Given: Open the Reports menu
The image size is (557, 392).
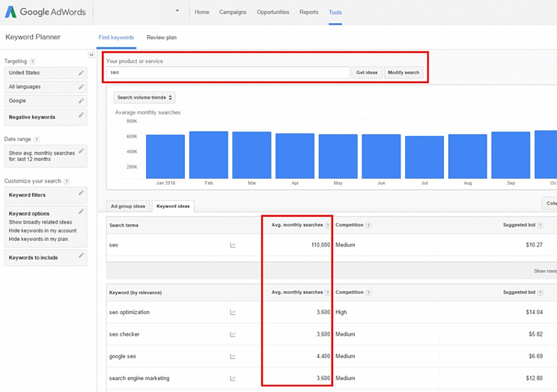Looking at the screenshot, I should point(308,12).
